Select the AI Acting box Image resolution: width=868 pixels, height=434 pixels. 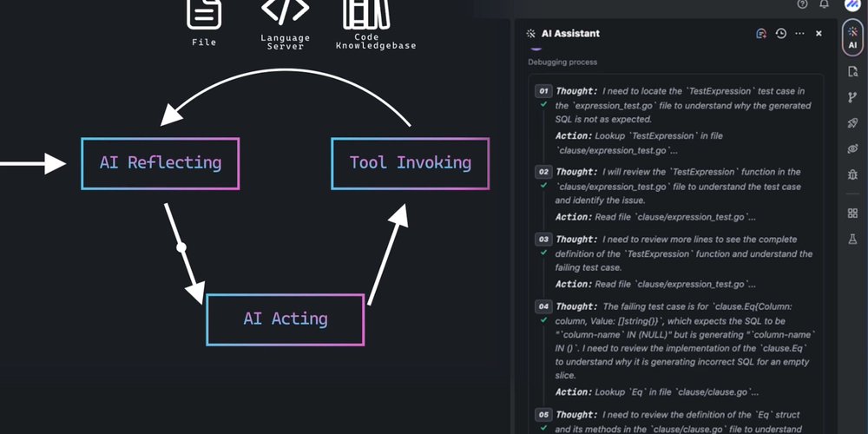(285, 319)
